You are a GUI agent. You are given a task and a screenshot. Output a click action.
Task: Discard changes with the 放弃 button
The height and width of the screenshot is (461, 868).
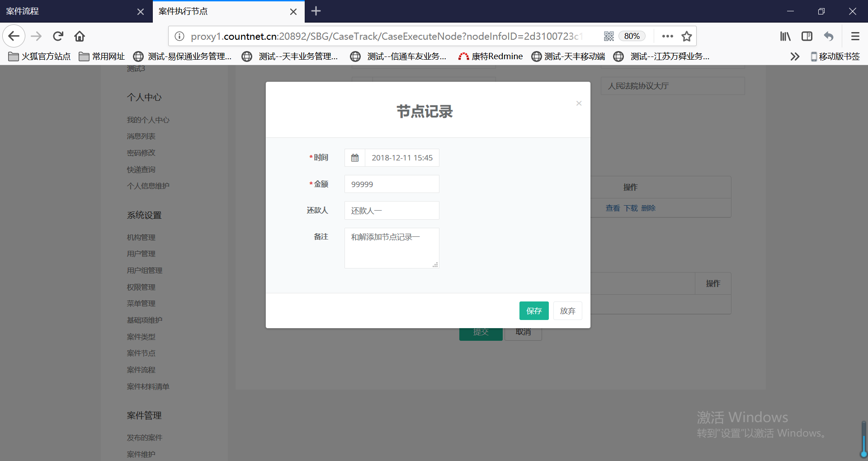(x=568, y=311)
